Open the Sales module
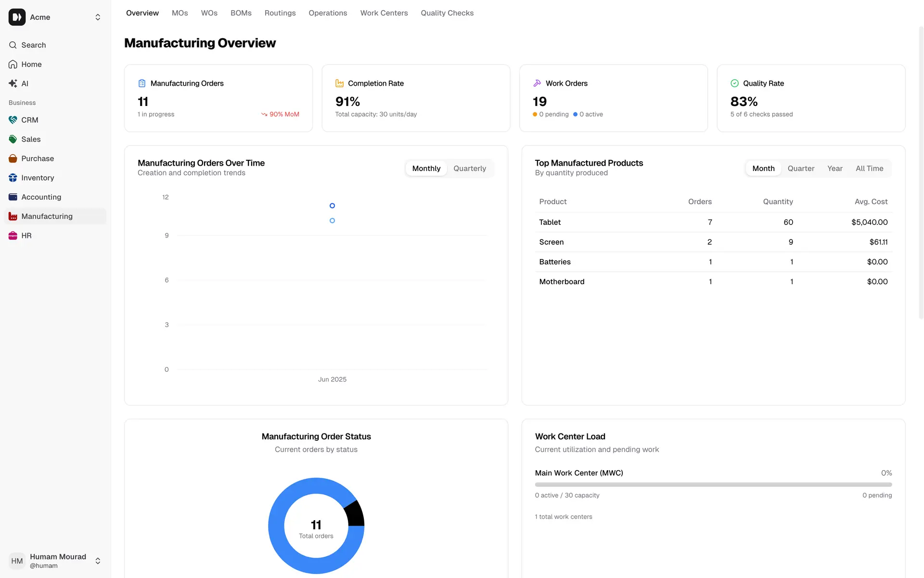This screenshot has width=924, height=578. tap(31, 139)
